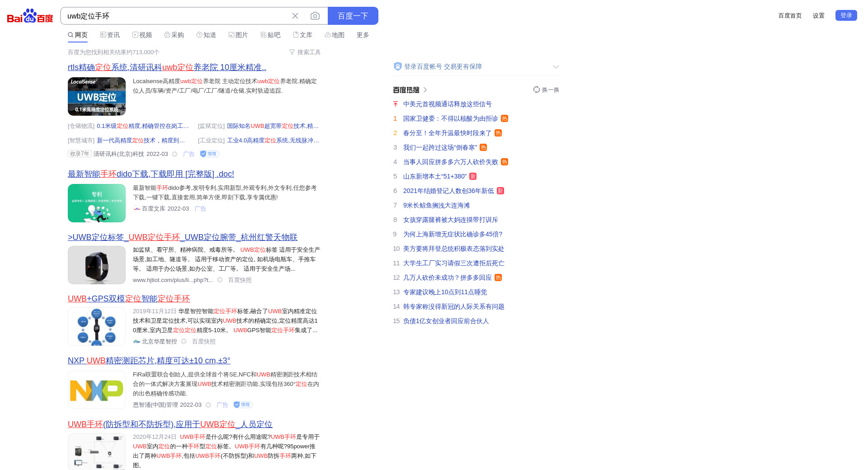The width and height of the screenshot is (868, 470).
Task: Open UWB+GPS双模定位智能定位手环 result
Action: [129, 299]
